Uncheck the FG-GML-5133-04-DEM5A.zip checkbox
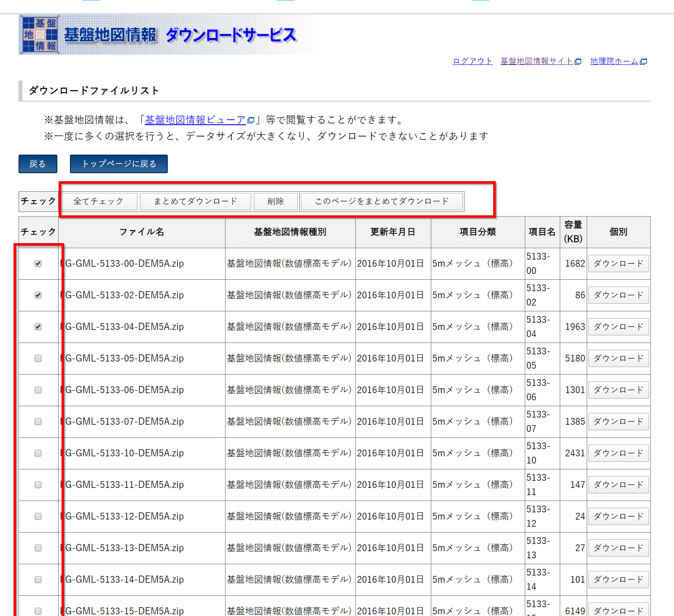 pyautogui.click(x=38, y=327)
